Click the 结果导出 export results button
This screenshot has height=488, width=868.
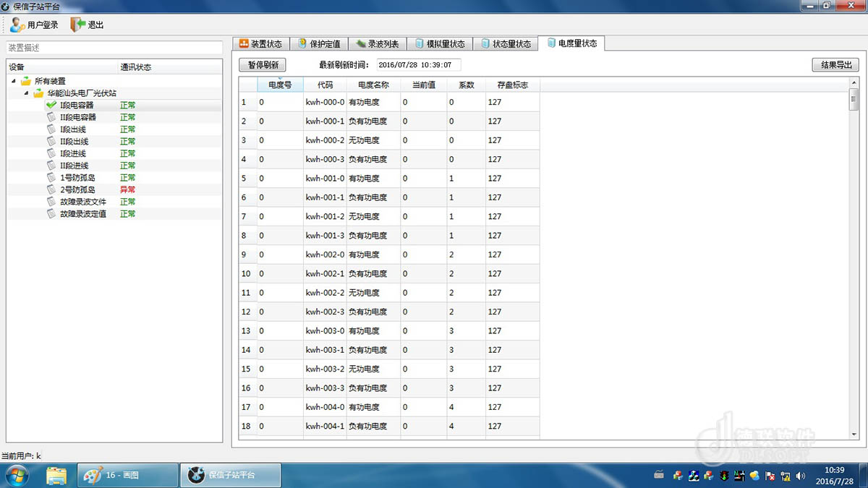835,64
